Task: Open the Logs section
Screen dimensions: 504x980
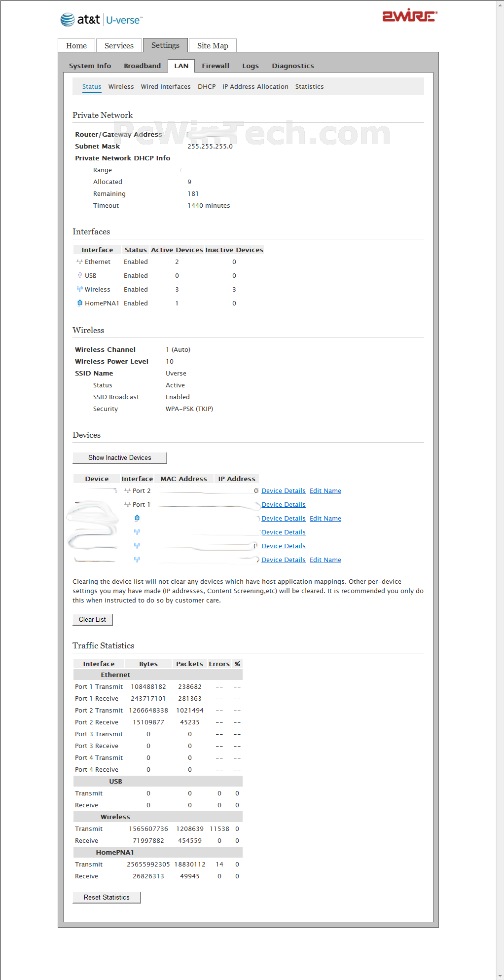Action: coord(251,66)
